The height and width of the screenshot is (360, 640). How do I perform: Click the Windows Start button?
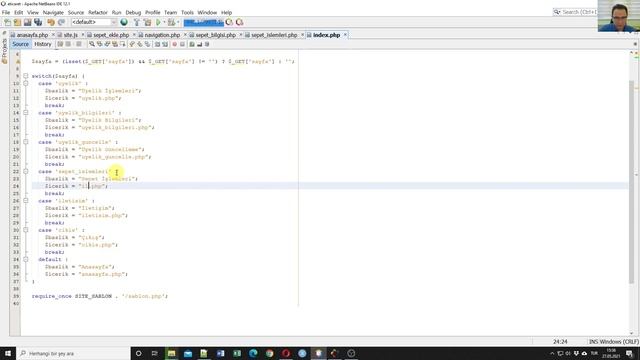click(8, 353)
